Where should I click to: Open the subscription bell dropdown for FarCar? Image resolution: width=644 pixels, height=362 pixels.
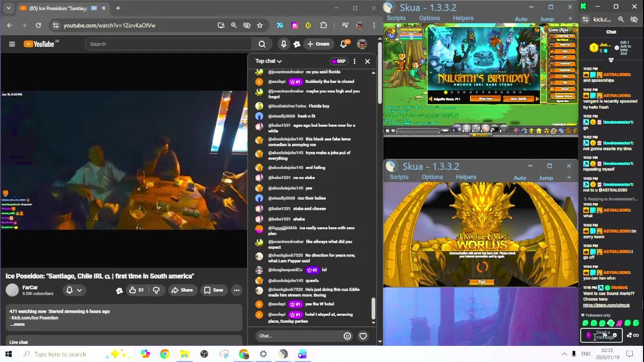[x=74, y=290]
